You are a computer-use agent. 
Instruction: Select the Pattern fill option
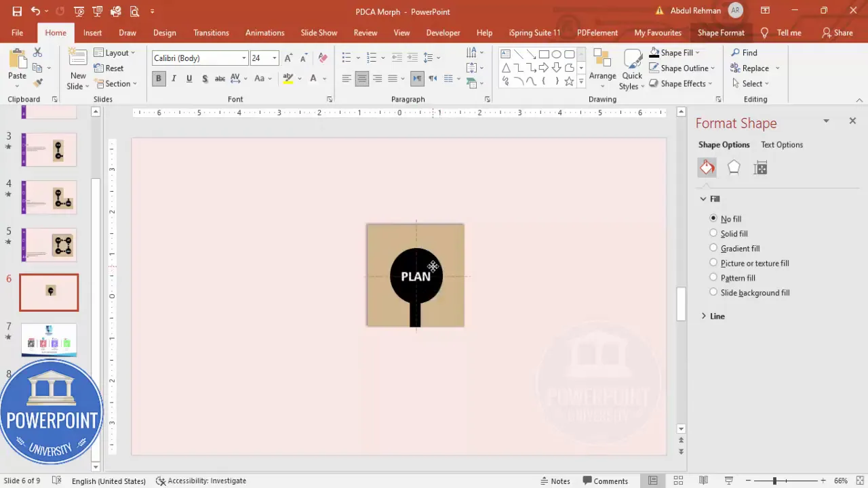[x=732, y=278]
